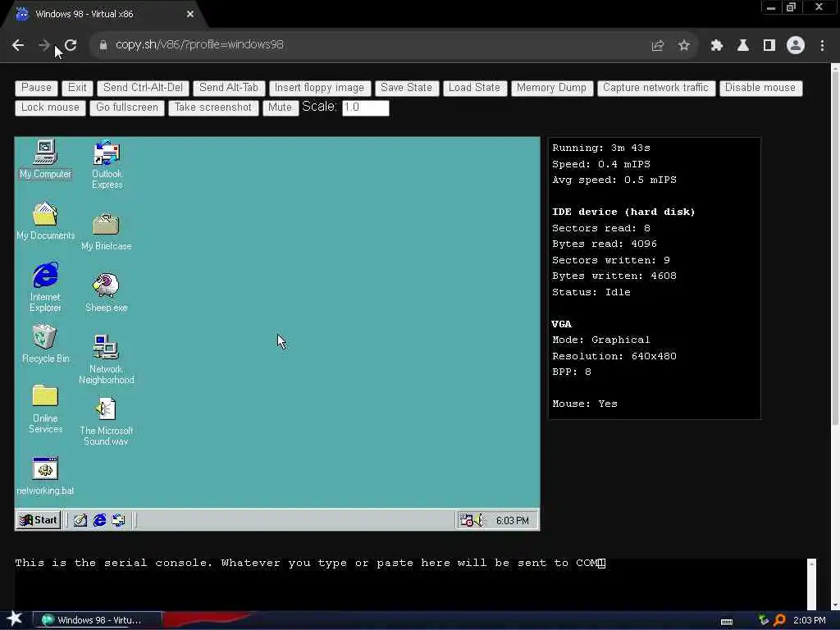Click Outlook Express quick launch icon
Viewport: 840px width, 630px height.
point(118,520)
